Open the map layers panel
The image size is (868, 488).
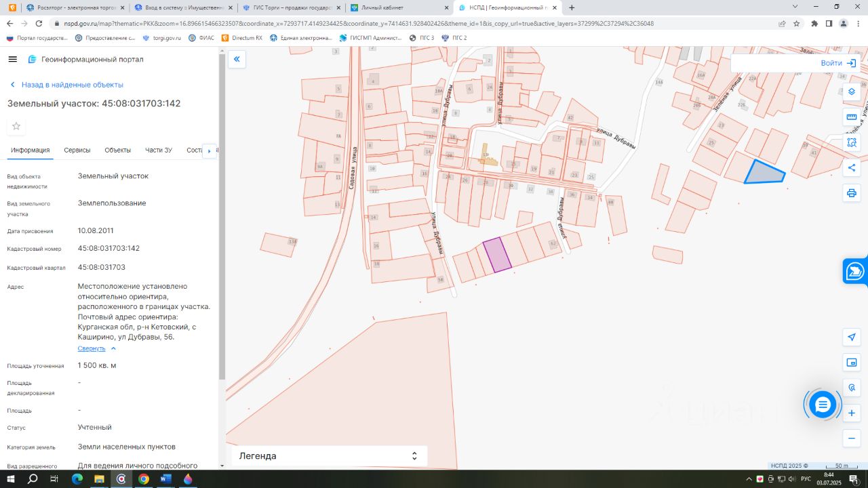pos(852,91)
